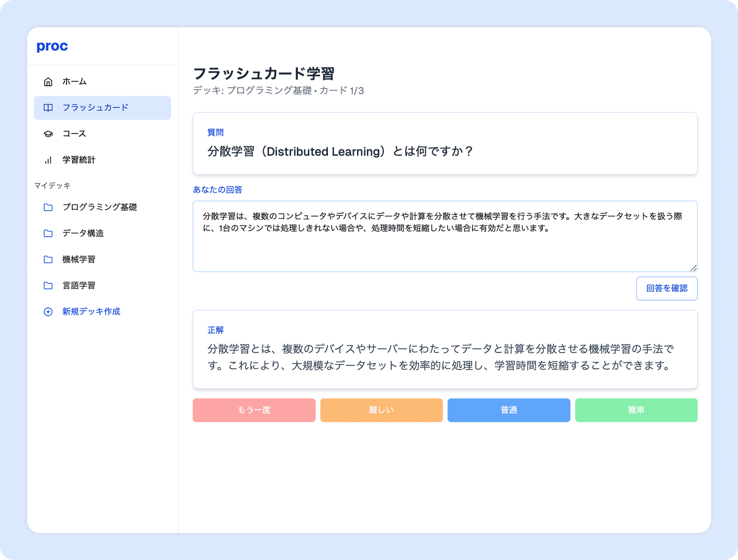Select the home icon in the sidebar
The height and width of the screenshot is (560, 738).
(x=48, y=81)
